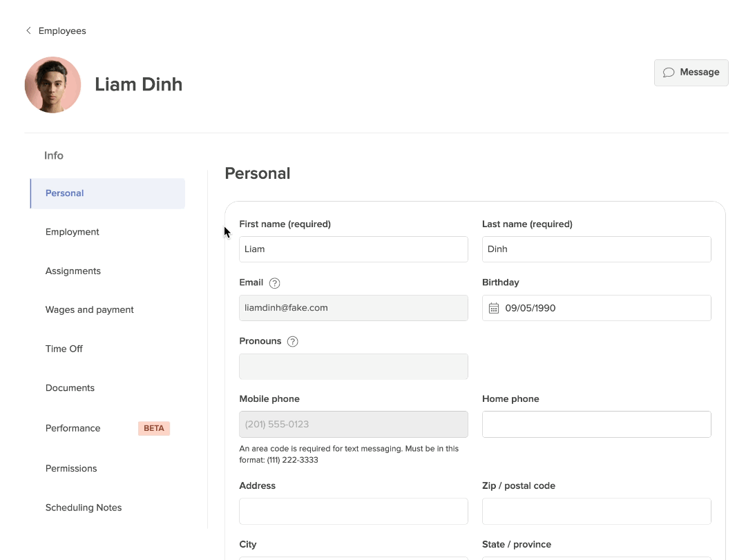
Task: Click the BETA badge next to Performance
Action: pyautogui.click(x=153, y=428)
